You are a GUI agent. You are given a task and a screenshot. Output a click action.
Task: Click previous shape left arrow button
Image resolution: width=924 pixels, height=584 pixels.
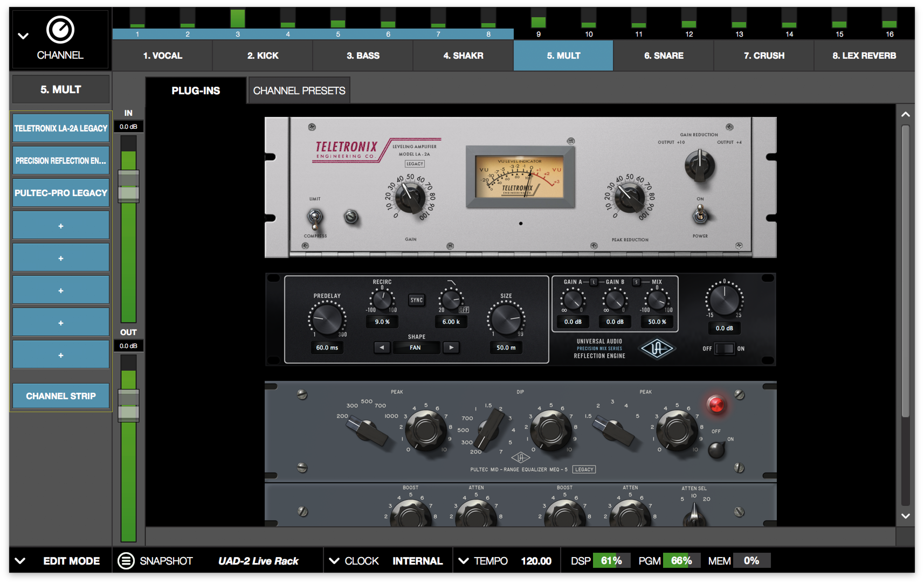point(382,347)
